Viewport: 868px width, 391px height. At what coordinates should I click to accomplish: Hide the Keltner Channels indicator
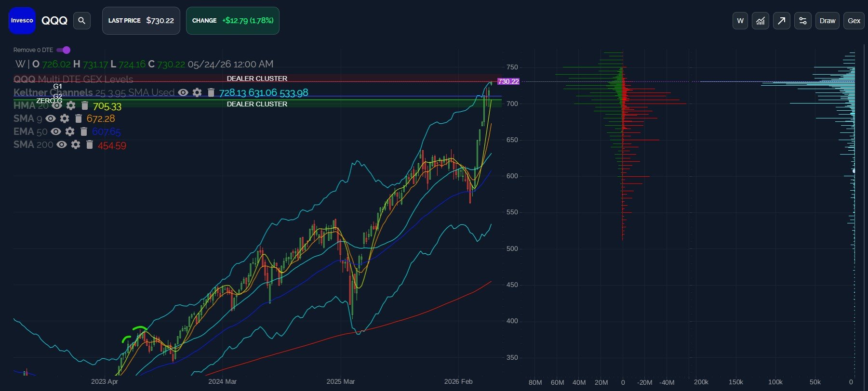(x=183, y=92)
